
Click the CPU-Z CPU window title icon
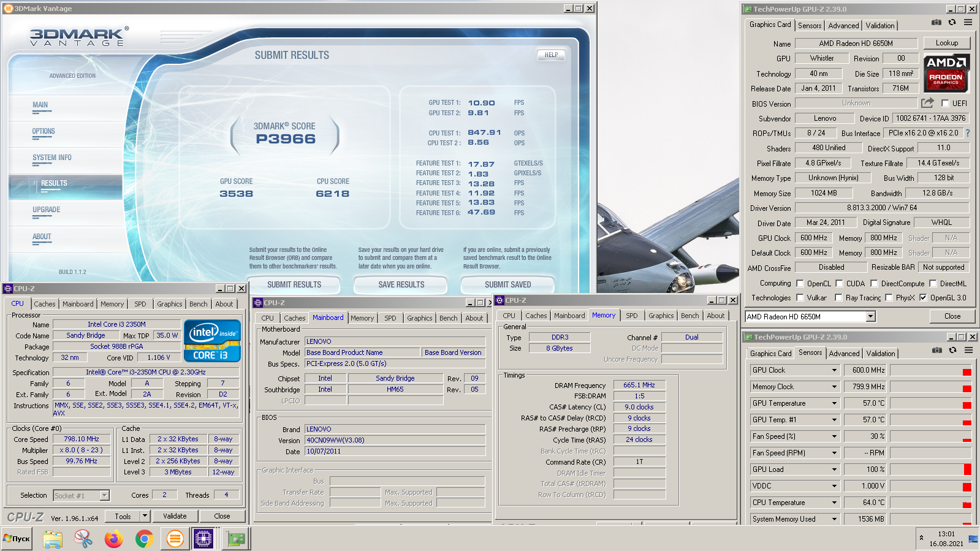(x=8, y=289)
